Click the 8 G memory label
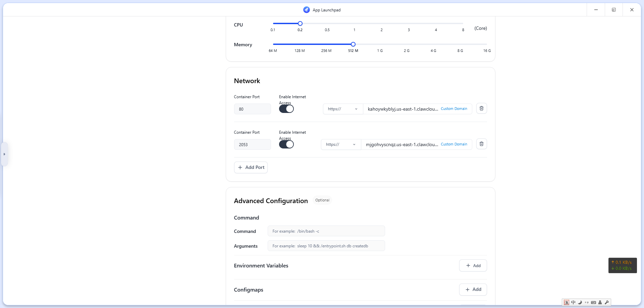Image resolution: width=644 pixels, height=308 pixels. pos(460,51)
